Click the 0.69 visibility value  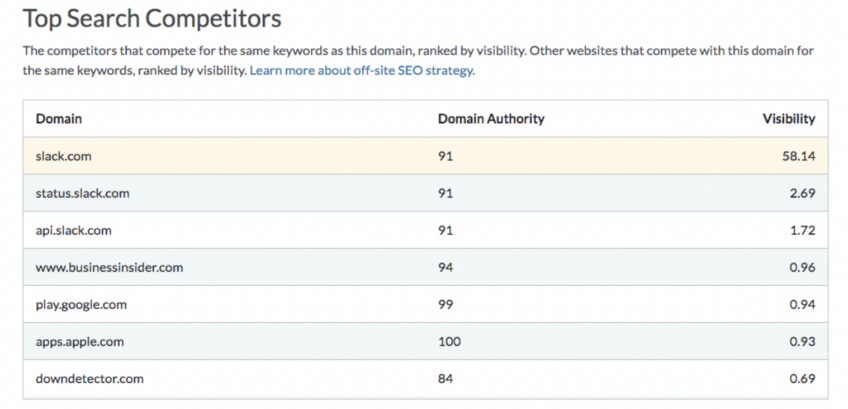pyautogui.click(x=802, y=379)
